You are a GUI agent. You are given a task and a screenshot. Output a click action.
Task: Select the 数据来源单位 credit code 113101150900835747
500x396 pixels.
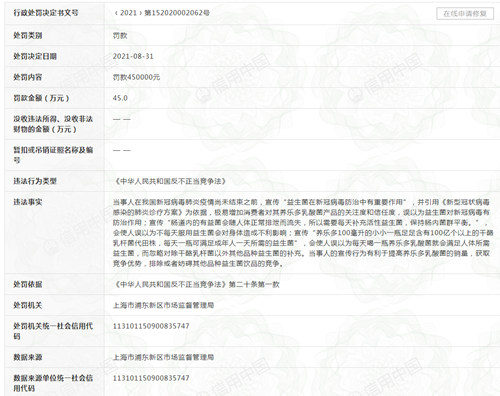tap(151, 378)
